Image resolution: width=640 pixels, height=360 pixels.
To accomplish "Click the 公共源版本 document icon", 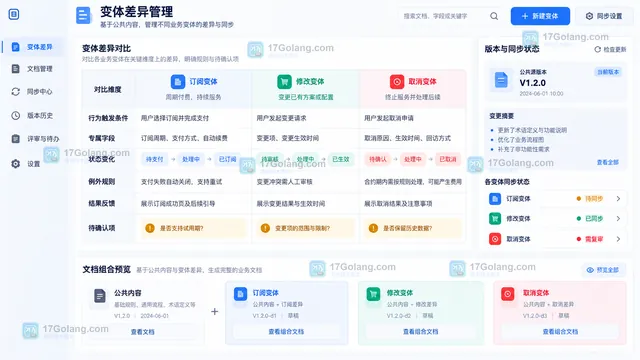I will tap(501, 80).
